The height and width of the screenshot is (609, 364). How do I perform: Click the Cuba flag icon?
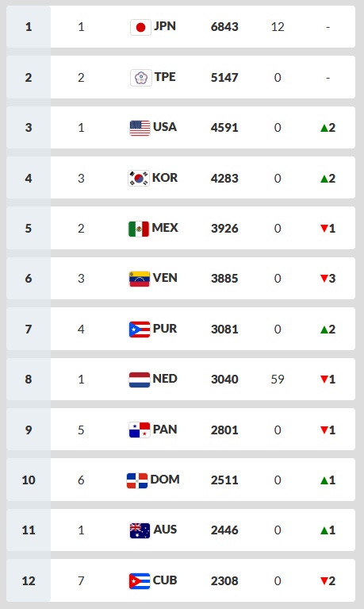click(140, 580)
